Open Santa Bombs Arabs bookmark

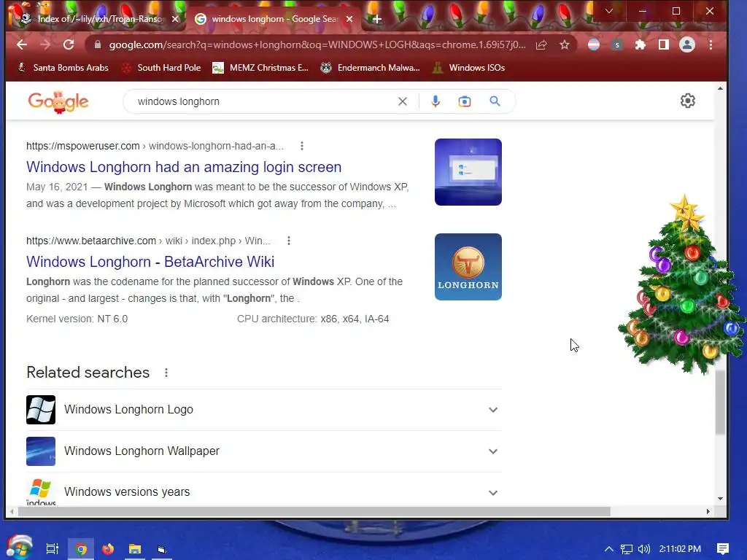63,68
